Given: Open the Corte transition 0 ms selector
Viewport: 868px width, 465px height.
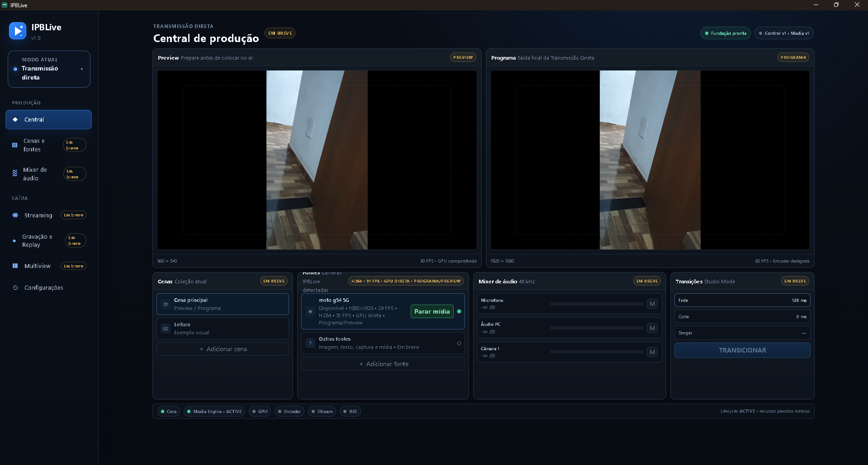Looking at the screenshot, I should pos(742,316).
